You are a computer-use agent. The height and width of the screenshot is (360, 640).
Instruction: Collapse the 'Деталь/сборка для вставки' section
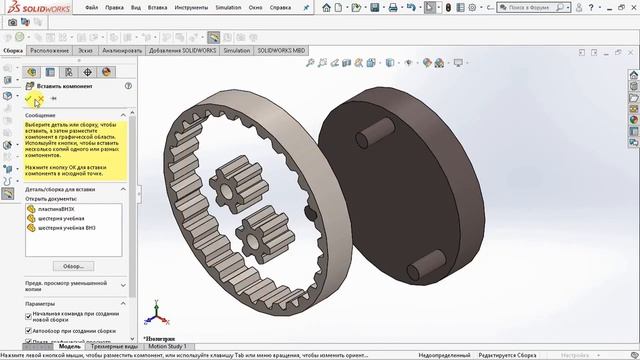(123, 189)
